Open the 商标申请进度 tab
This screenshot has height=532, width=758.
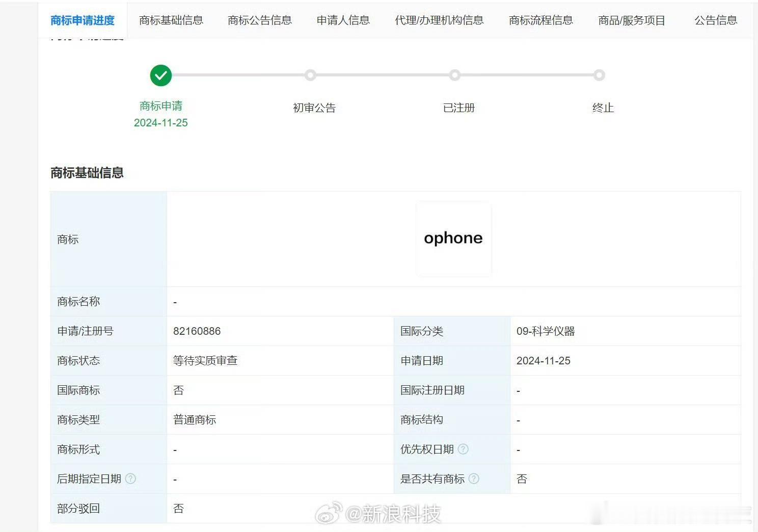(83, 20)
